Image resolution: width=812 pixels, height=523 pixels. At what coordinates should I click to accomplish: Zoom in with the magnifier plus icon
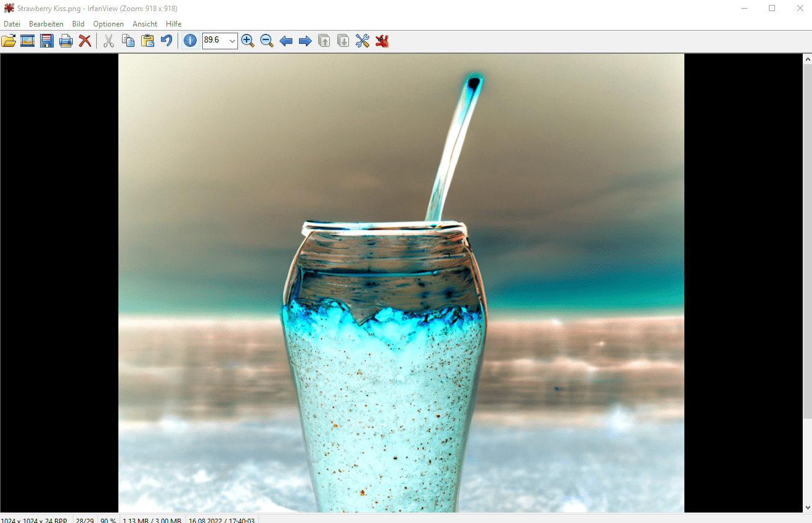click(x=248, y=41)
